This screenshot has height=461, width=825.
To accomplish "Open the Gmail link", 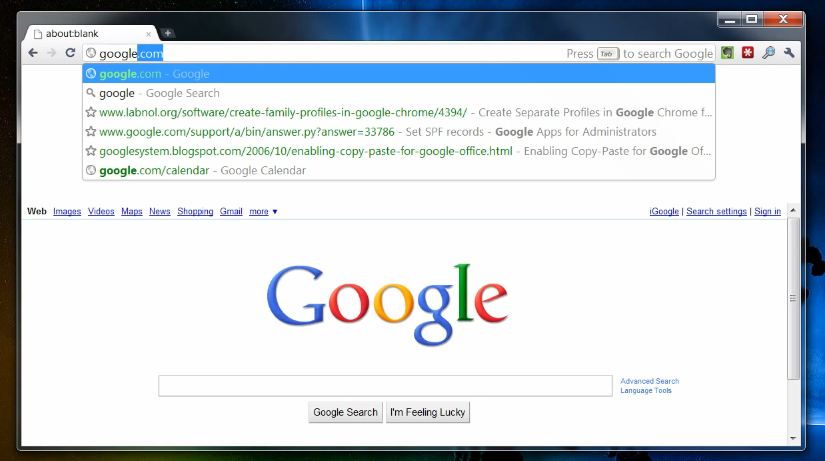I will (x=231, y=211).
